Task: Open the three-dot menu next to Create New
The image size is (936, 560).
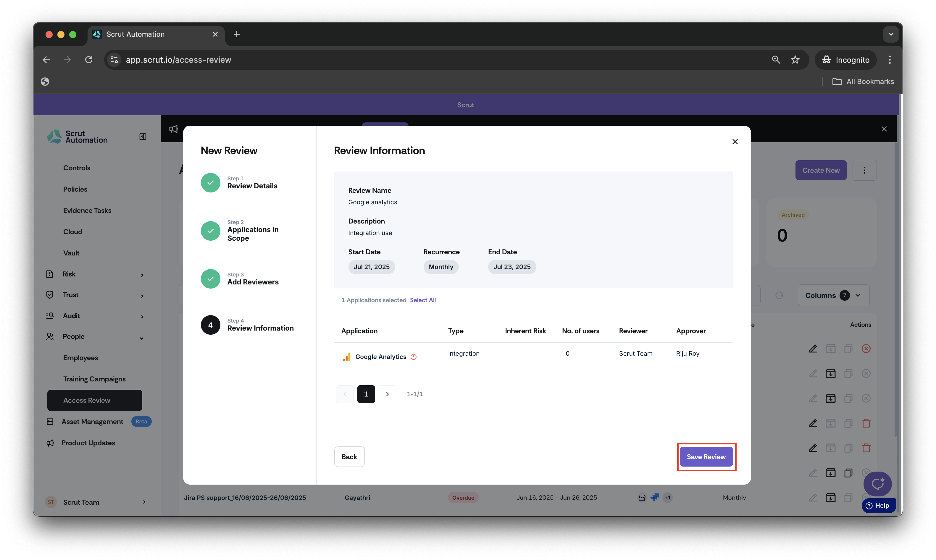Action: point(864,170)
